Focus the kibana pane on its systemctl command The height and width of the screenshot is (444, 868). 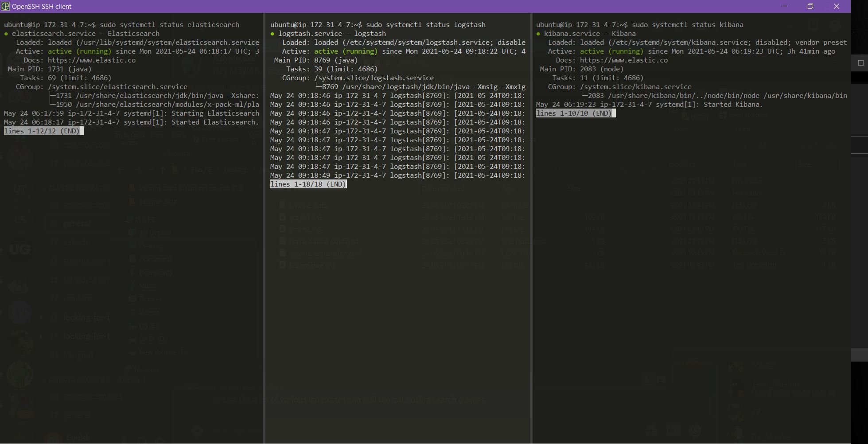pyautogui.click(x=688, y=25)
